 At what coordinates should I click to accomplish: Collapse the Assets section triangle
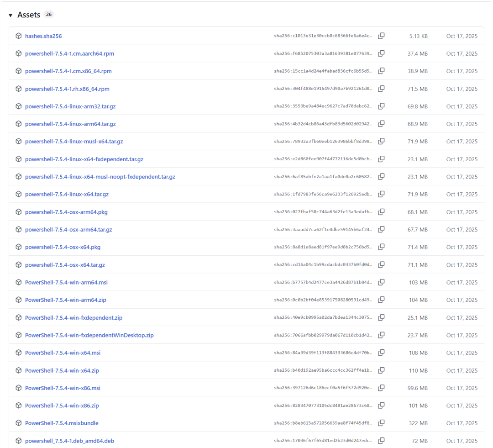[10, 16]
